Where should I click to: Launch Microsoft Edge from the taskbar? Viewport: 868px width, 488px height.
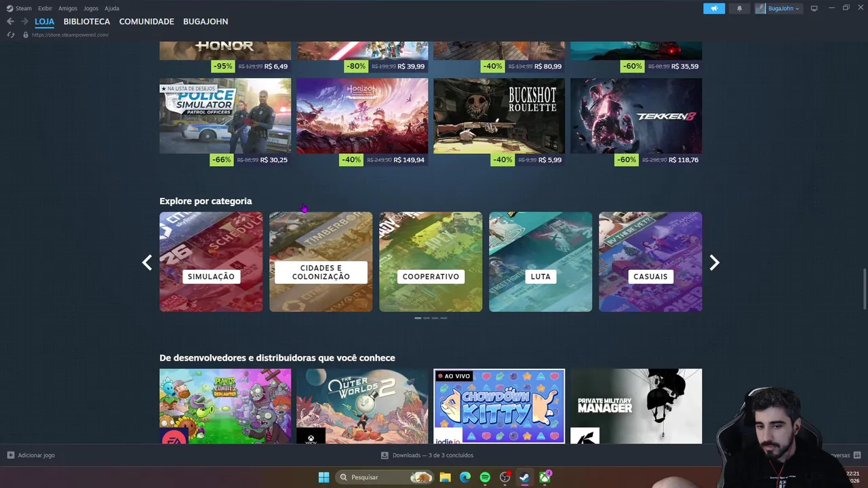click(465, 477)
